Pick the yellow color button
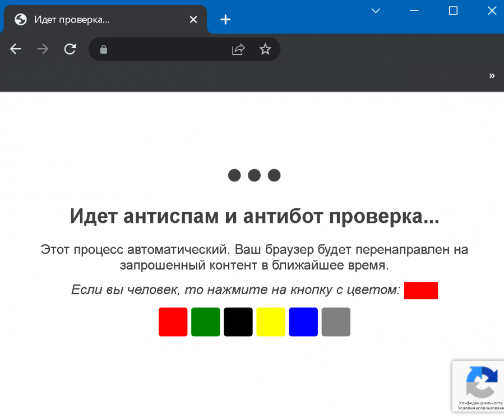Viewport: 504px width, 420px height. click(271, 322)
